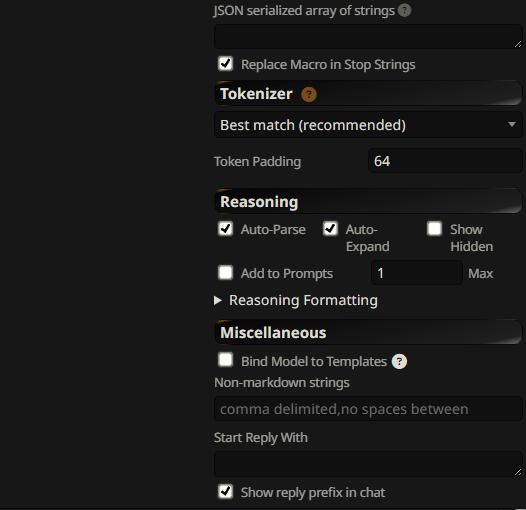The image size is (526, 510).
Task: Click the Tokenizer help question-mark icon
Action: [x=309, y=94]
